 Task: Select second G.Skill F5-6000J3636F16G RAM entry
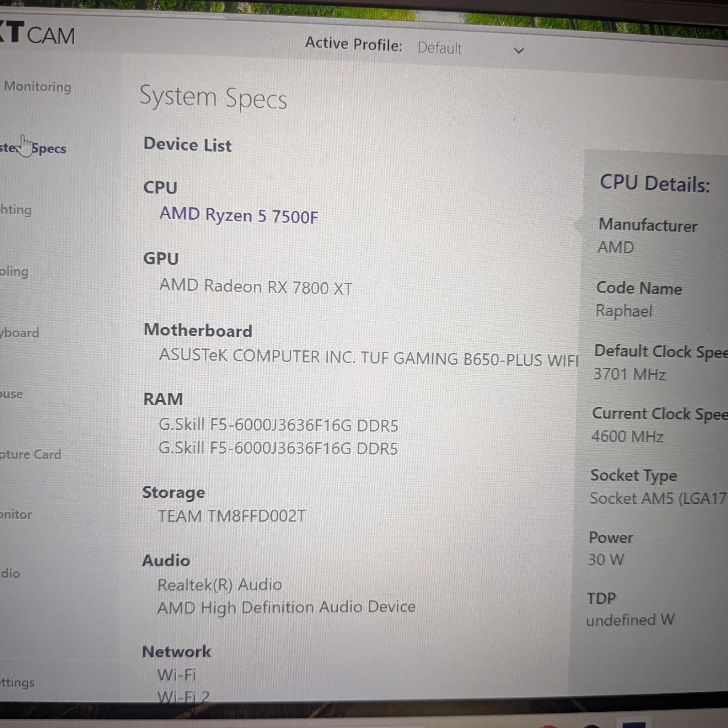(x=278, y=448)
